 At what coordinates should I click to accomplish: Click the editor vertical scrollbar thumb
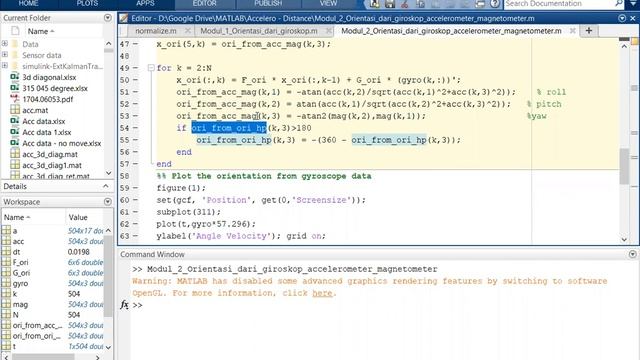tap(624, 166)
